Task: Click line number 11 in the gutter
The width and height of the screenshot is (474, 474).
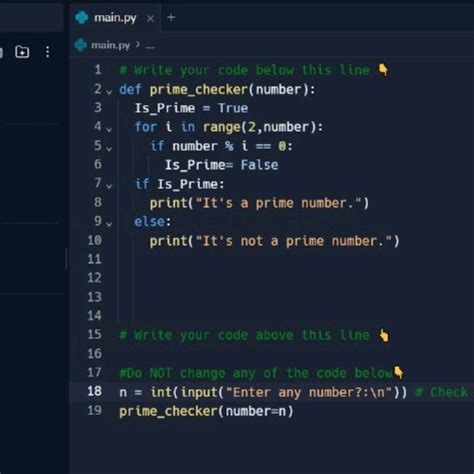Action: click(94, 259)
